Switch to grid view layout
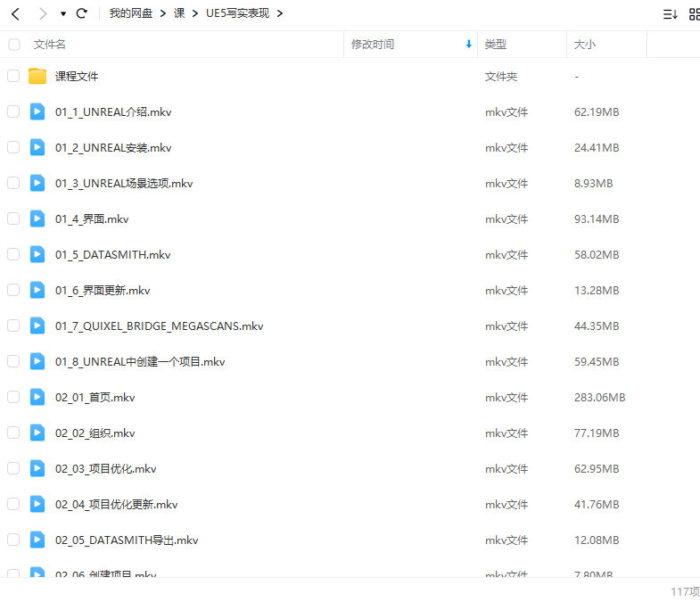Image resolution: width=700 pixels, height=602 pixels. coord(695,13)
